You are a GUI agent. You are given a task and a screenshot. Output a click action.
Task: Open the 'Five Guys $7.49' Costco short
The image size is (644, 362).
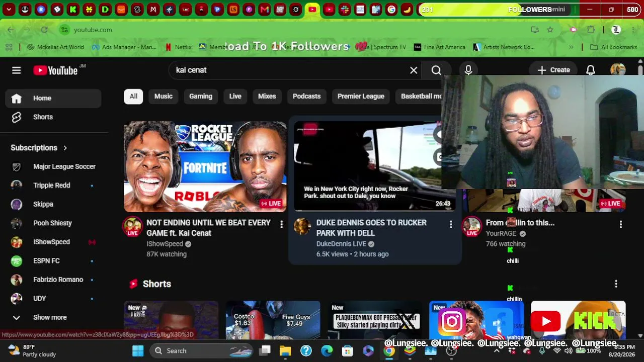(273, 320)
